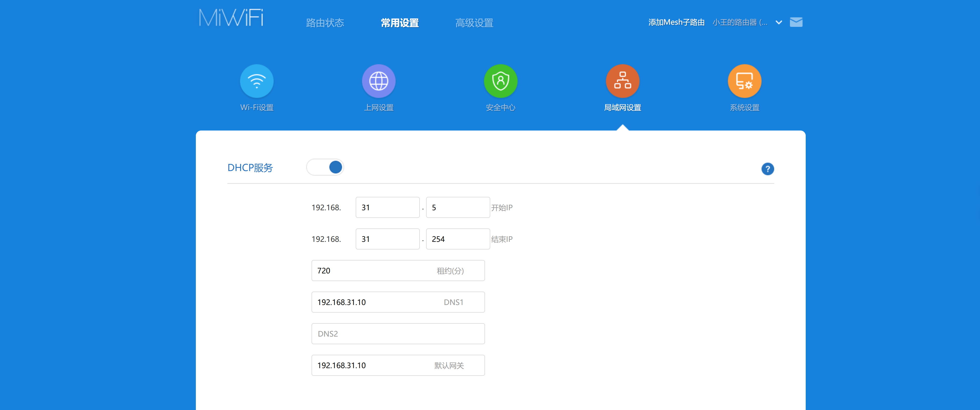Toggle the DHCP service switch

tap(325, 167)
